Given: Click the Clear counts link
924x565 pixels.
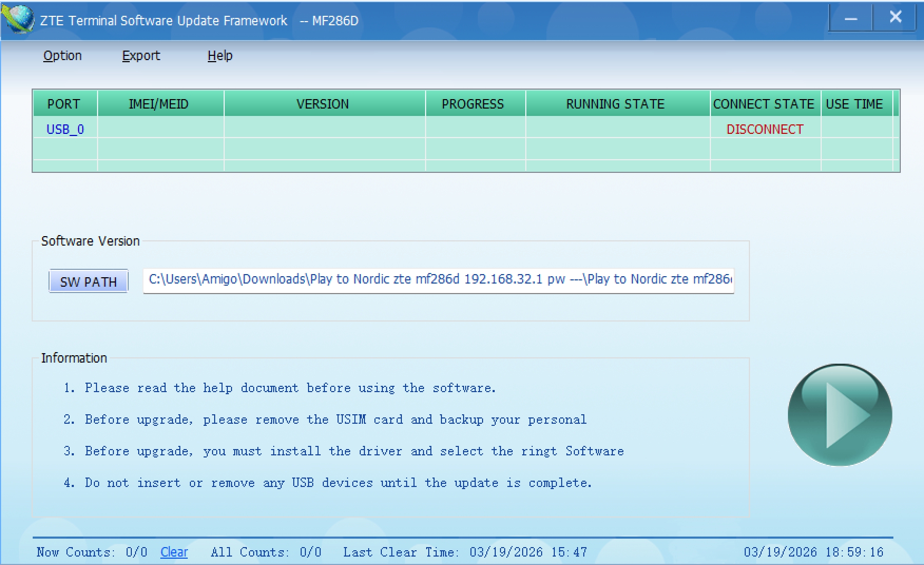Looking at the screenshot, I should click(174, 552).
